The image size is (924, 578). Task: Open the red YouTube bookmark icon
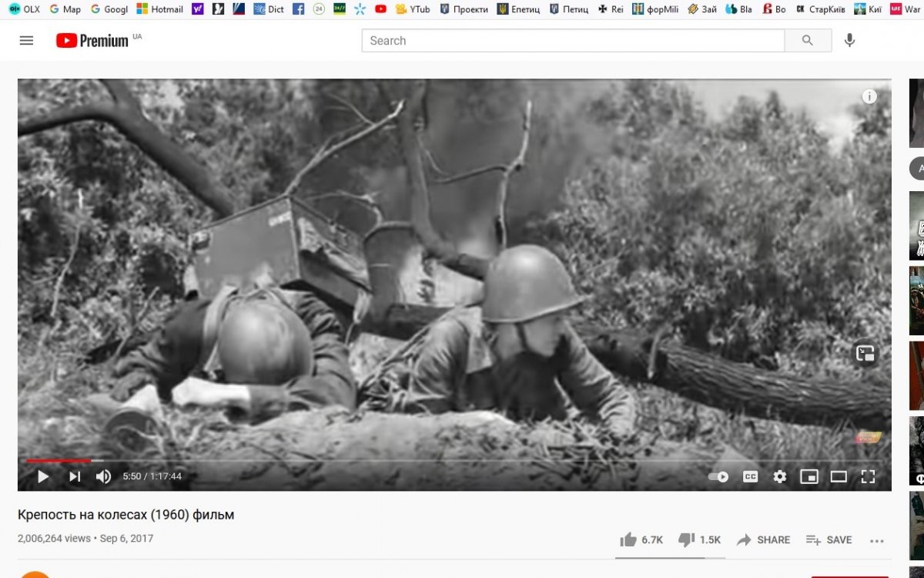pos(380,9)
